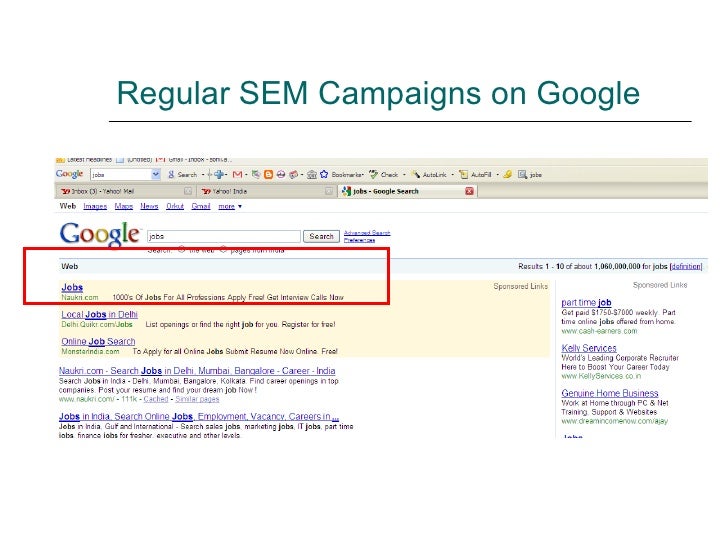Open the 'Naukri.com - Search Jobs in Delhi' result
This screenshot has height=546, width=728.
tap(197, 370)
